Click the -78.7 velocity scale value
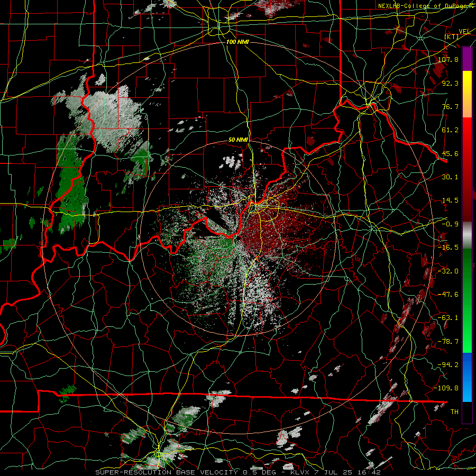The height and width of the screenshot is (476, 476). click(448, 342)
